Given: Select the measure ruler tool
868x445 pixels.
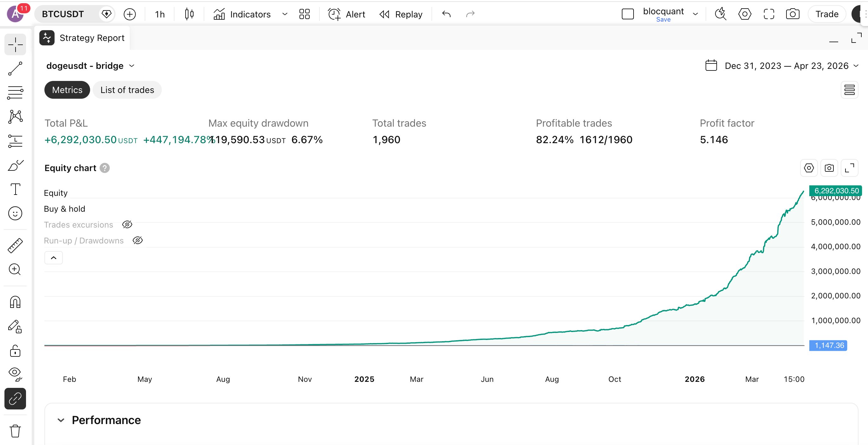Looking at the screenshot, I should pyautogui.click(x=15, y=245).
